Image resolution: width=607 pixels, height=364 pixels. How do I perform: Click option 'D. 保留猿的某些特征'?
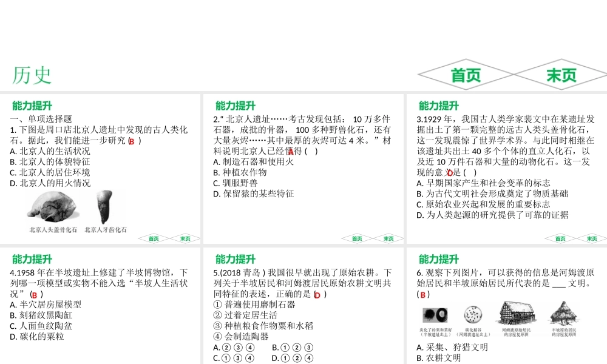point(253,194)
